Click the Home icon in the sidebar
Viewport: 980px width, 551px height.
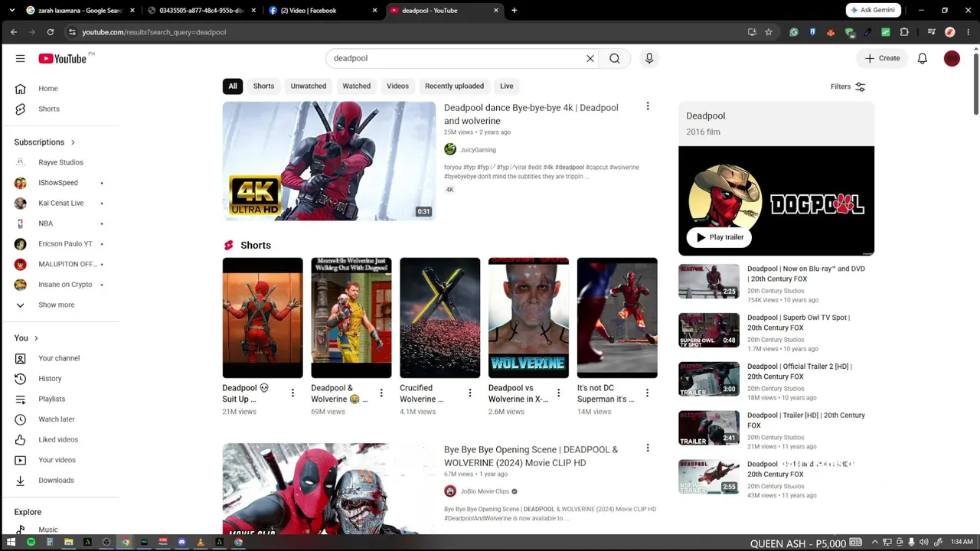point(21,89)
